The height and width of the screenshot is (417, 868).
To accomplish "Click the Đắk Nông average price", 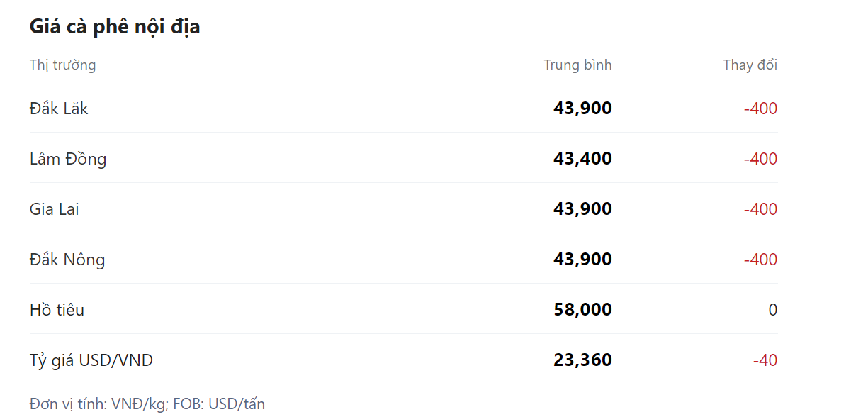I will 582,260.
